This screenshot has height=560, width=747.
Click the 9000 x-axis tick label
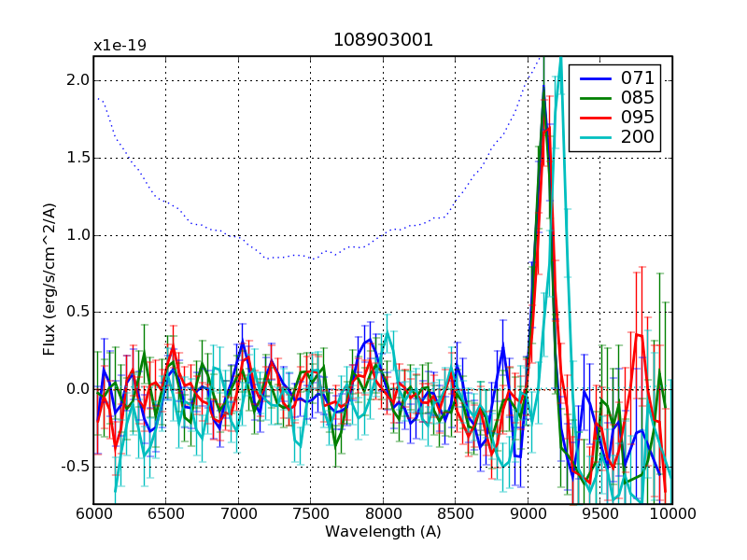528,514
